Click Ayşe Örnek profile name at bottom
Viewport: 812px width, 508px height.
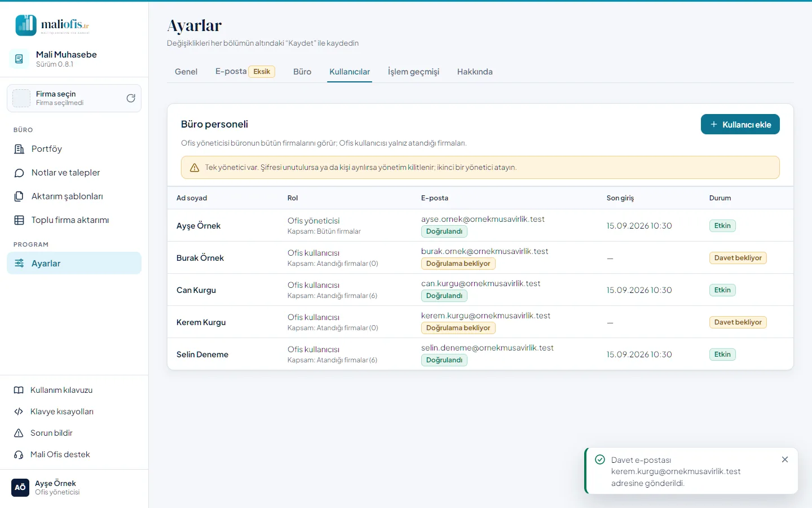[x=55, y=483]
